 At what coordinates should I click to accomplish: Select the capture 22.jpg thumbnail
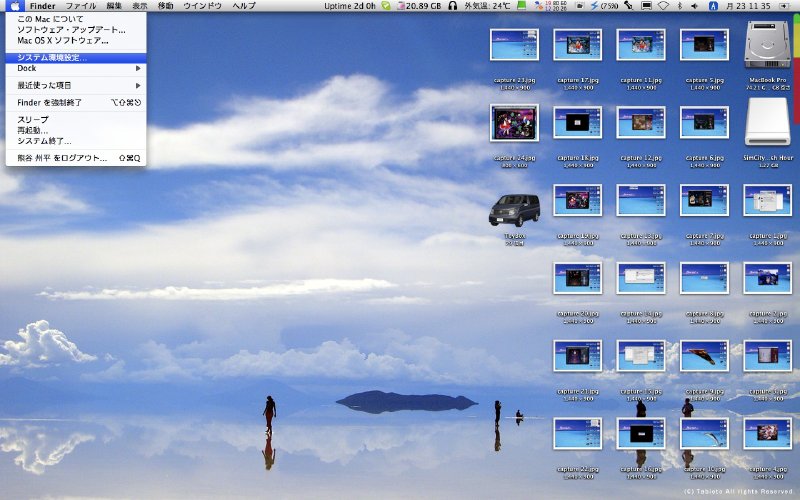pyautogui.click(x=578, y=434)
